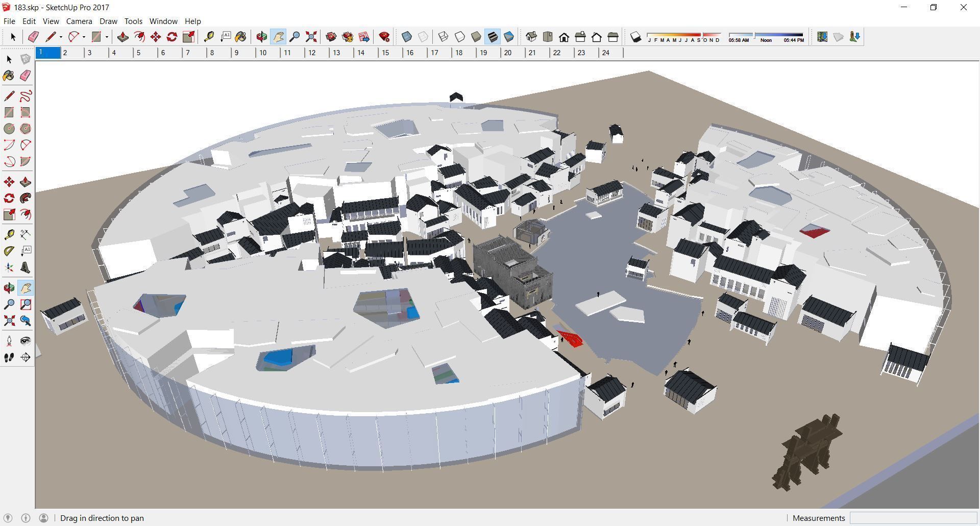Select the Make Component tool

tap(26, 59)
